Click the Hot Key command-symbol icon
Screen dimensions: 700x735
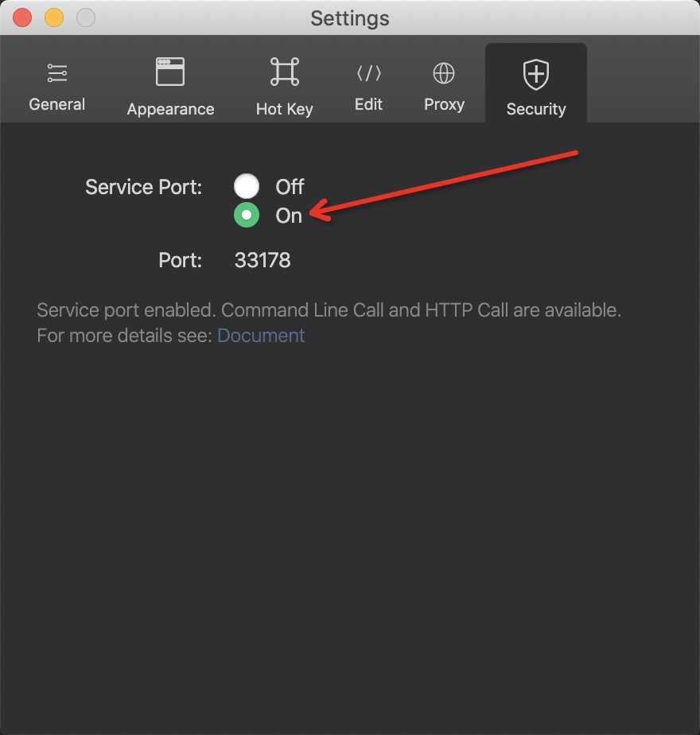tap(285, 72)
